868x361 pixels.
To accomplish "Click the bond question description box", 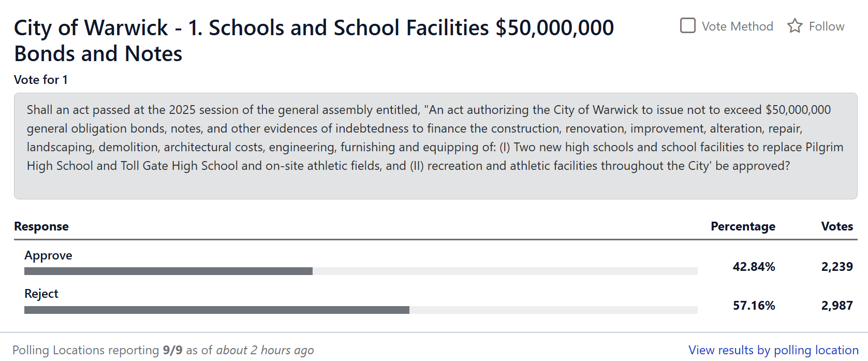I will tap(435, 146).
